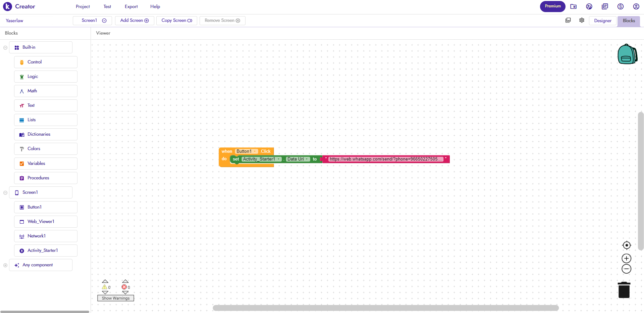Open the Project menu
Image resolution: width=644 pixels, height=313 pixels.
[x=83, y=6]
